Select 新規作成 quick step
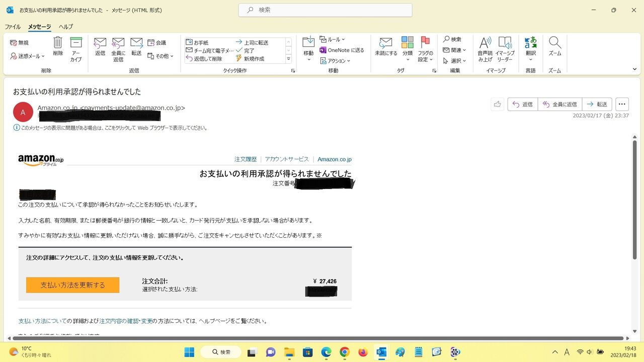This screenshot has width=644, height=362. click(x=250, y=59)
